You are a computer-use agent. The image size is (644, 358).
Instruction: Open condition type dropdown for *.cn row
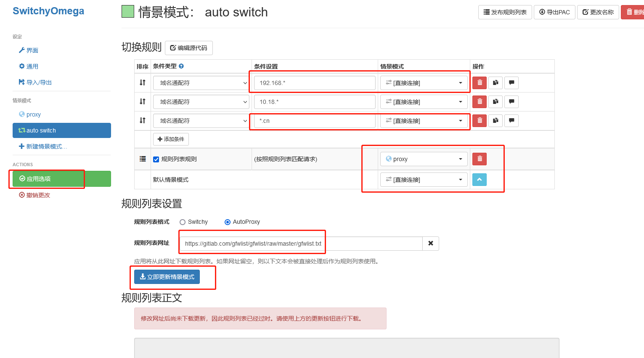coord(201,121)
